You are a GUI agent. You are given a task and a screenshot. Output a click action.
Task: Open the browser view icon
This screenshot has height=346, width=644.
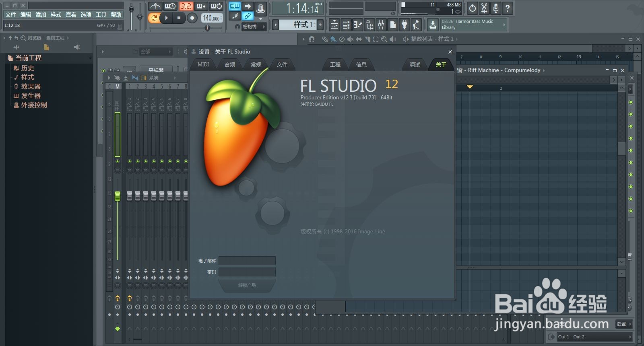tap(369, 25)
